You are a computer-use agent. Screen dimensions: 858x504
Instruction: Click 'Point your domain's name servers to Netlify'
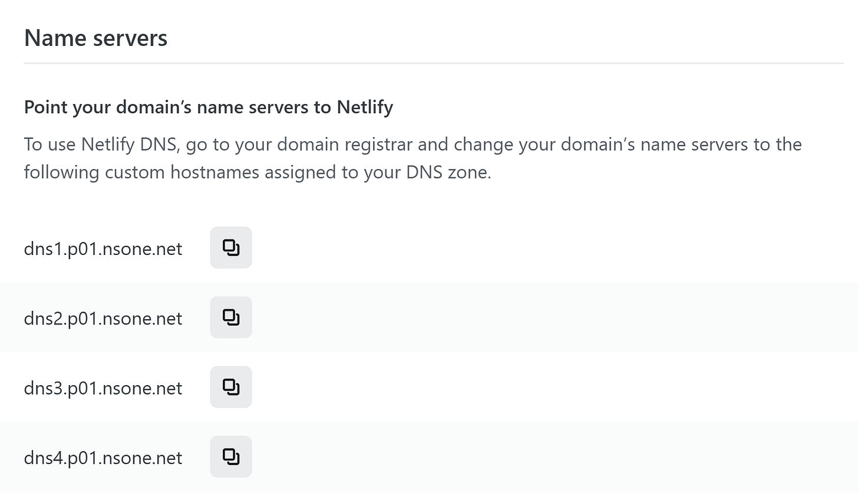209,108
